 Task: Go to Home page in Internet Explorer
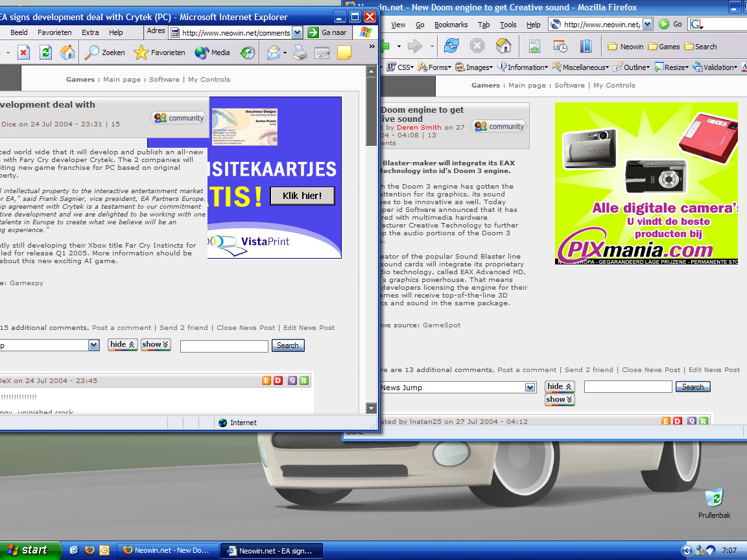tap(67, 52)
